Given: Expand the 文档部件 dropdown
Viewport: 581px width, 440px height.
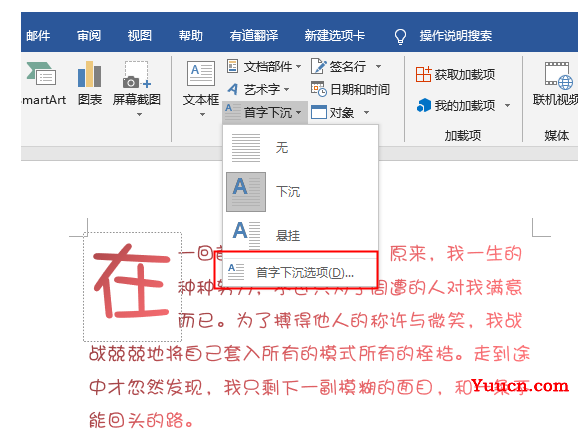Looking at the screenshot, I should click(x=299, y=67).
